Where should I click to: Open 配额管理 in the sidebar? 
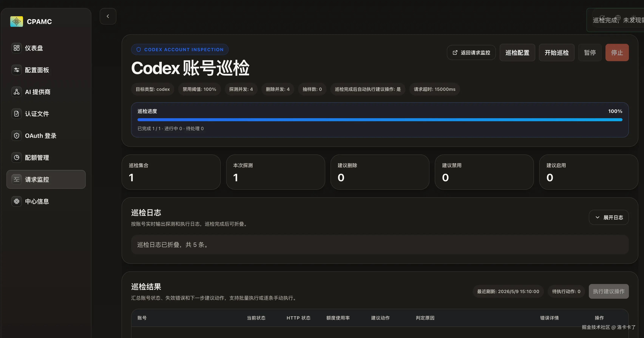(46, 157)
